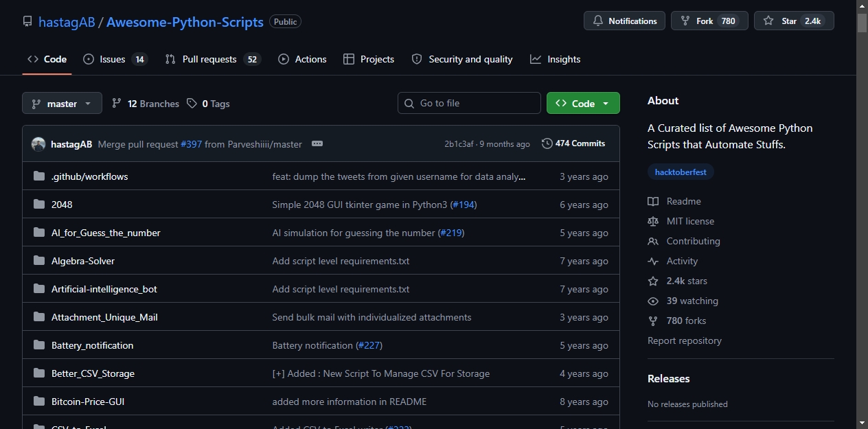This screenshot has height=429, width=868.
Task: Open Security and quality tab
Action: coord(462,60)
